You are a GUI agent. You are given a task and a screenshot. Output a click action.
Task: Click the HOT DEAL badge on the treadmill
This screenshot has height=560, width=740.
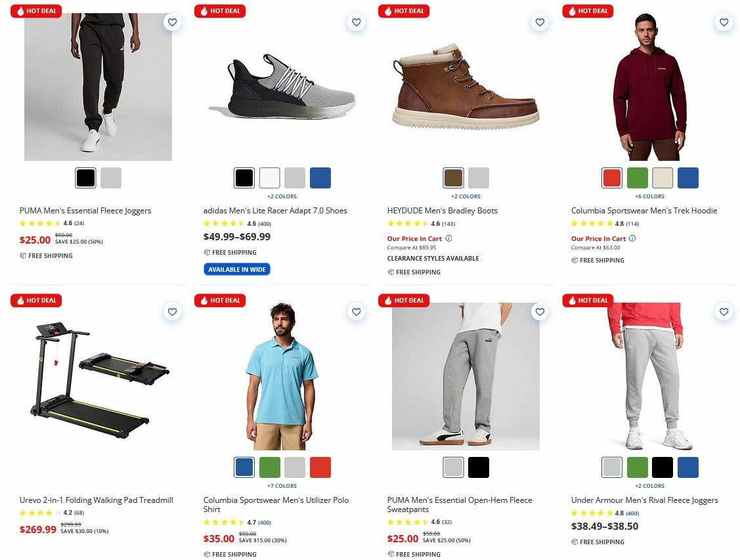coord(36,300)
